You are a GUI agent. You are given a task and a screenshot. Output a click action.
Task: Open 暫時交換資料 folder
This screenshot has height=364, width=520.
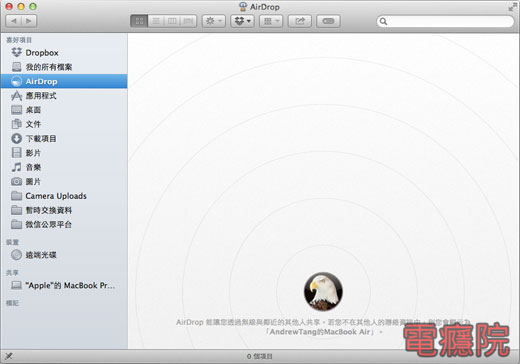tap(64, 210)
